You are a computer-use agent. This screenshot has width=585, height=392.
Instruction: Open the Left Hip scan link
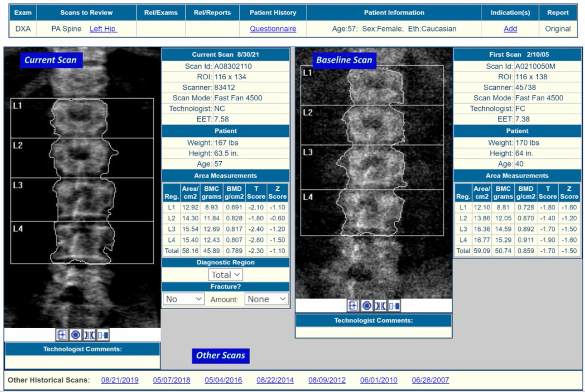103,29
